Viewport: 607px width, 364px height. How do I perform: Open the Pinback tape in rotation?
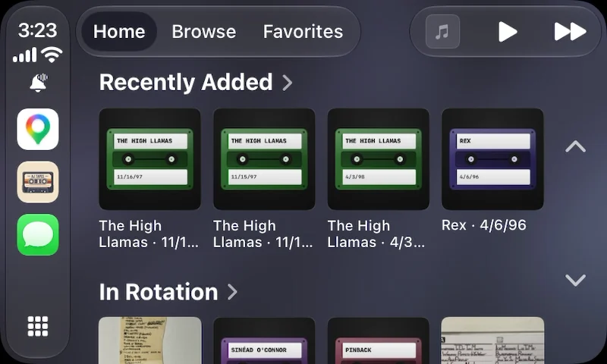[378, 340]
